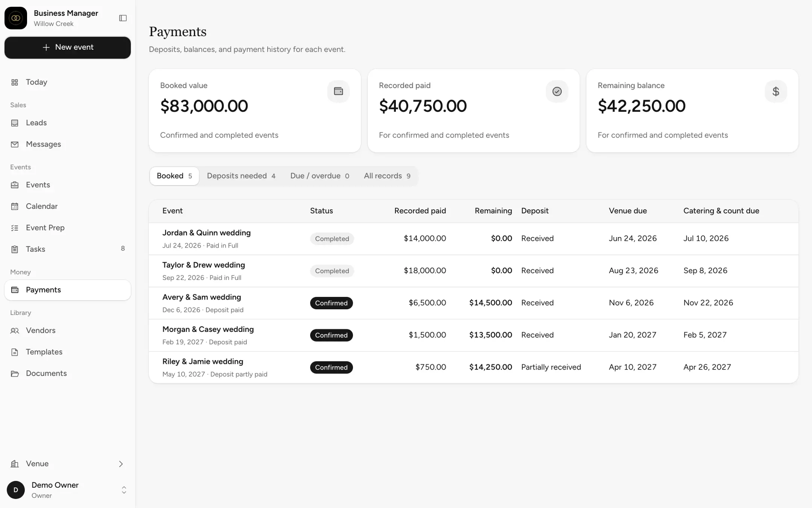Click Jan 20, 2027 venue due date
The image size is (812, 508).
[633, 335]
